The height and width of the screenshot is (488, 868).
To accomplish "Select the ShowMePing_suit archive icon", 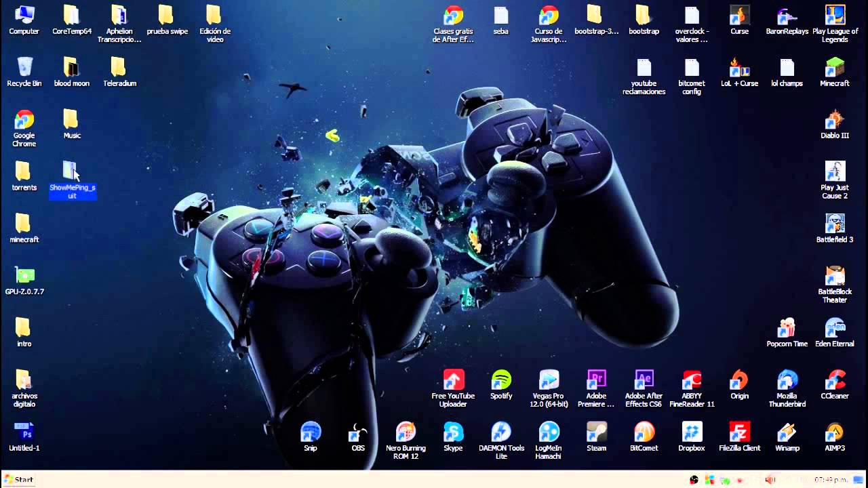I will point(72,180).
